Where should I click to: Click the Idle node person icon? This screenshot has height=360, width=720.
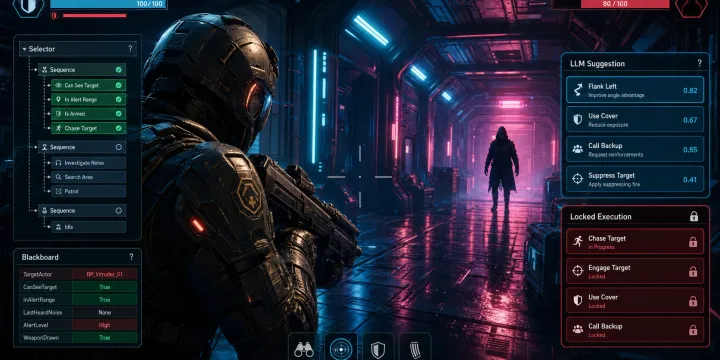(58, 226)
